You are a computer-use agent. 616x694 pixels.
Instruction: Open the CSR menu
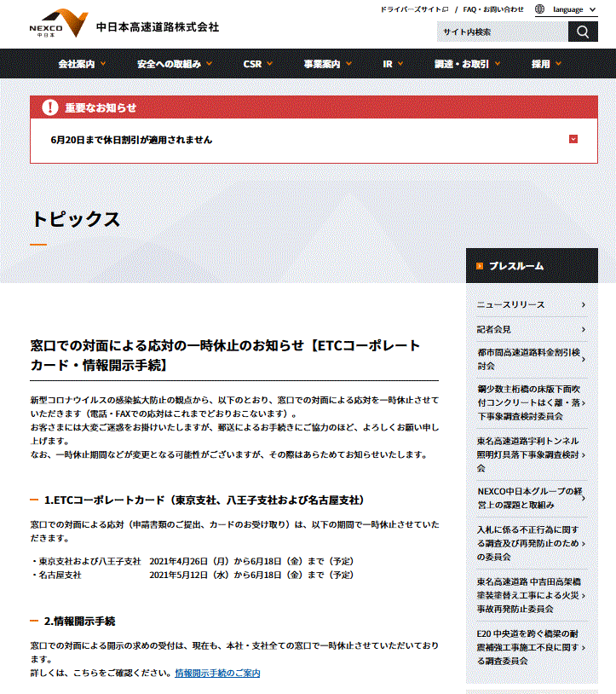pos(257,64)
